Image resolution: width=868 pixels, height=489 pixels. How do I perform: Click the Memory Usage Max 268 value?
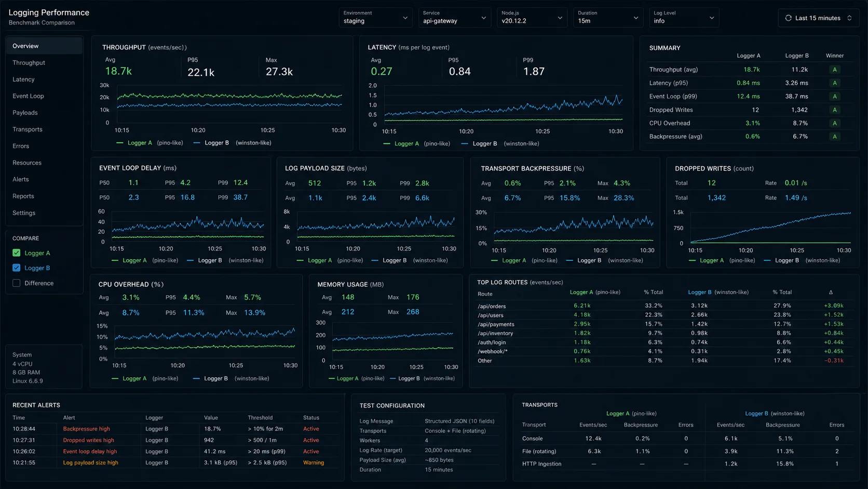[413, 312]
